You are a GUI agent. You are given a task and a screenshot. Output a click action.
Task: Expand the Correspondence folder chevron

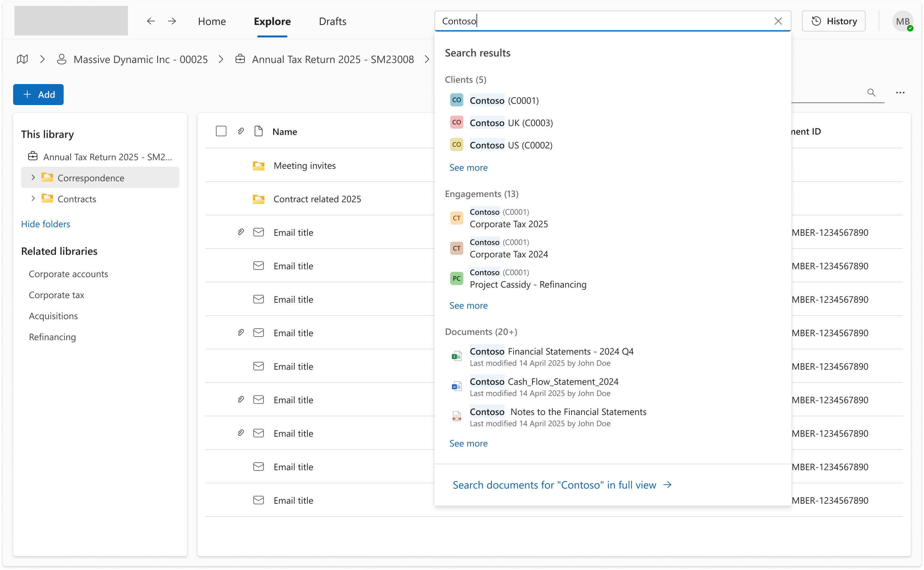33,178
